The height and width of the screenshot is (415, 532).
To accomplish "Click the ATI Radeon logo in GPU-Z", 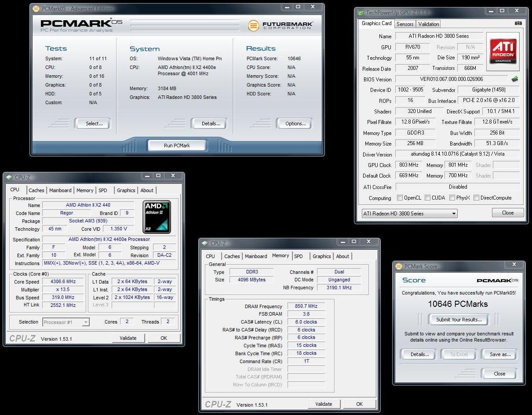I will click(503, 51).
